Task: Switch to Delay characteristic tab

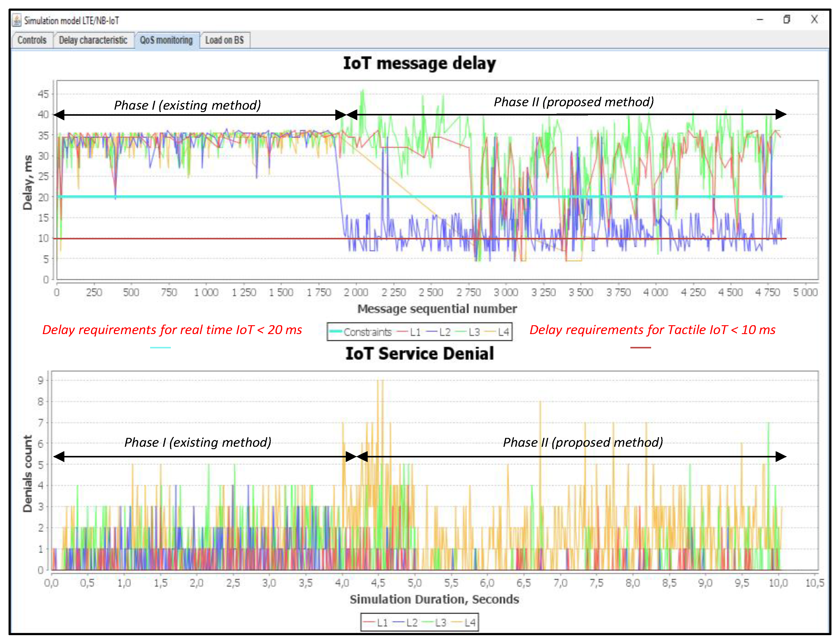Action: point(93,40)
